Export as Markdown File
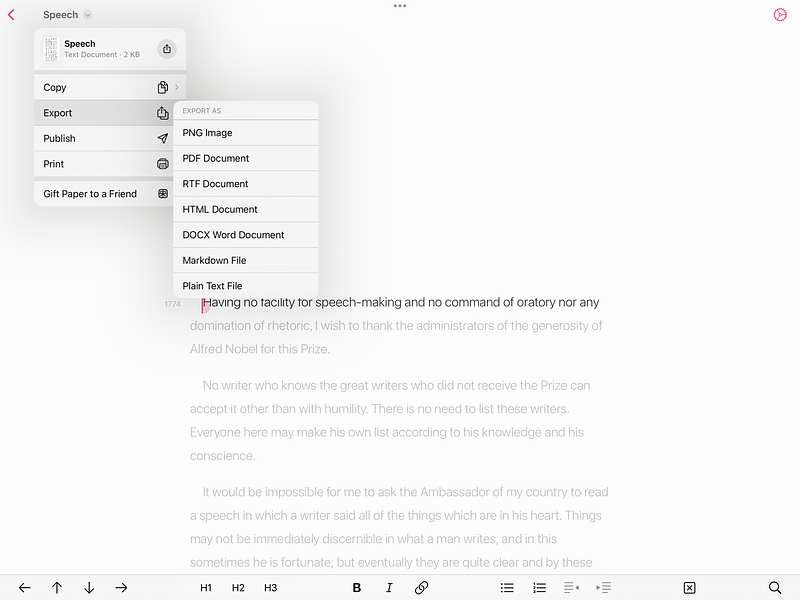800x600 pixels. click(246, 260)
